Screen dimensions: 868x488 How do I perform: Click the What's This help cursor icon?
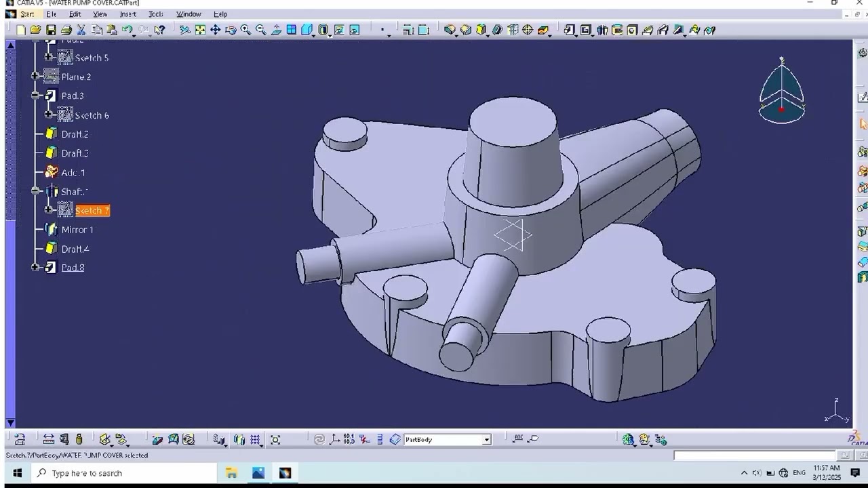[159, 30]
